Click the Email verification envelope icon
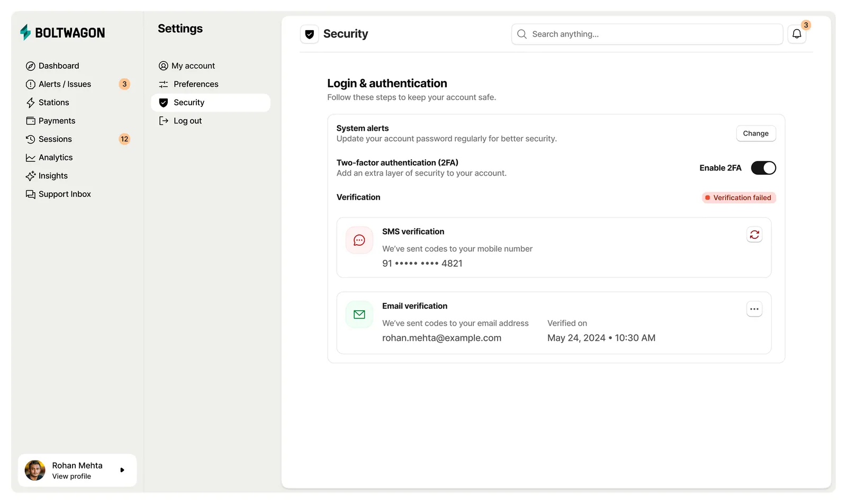847x504 pixels. coord(359,314)
